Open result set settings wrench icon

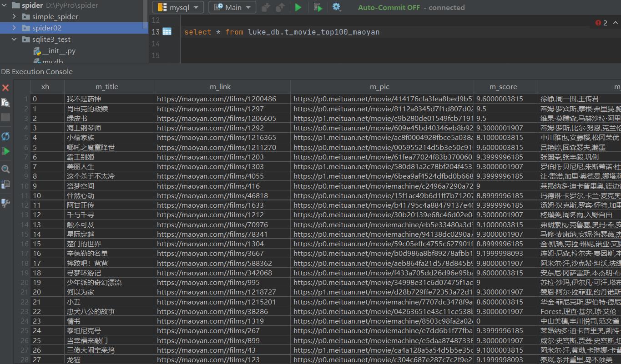(x=5, y=203)
